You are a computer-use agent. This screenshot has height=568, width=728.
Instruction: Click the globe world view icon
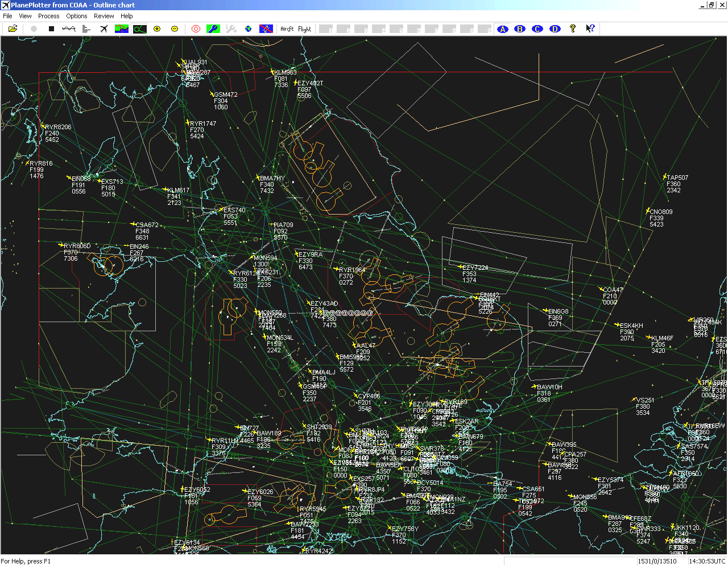coord(247,28)
